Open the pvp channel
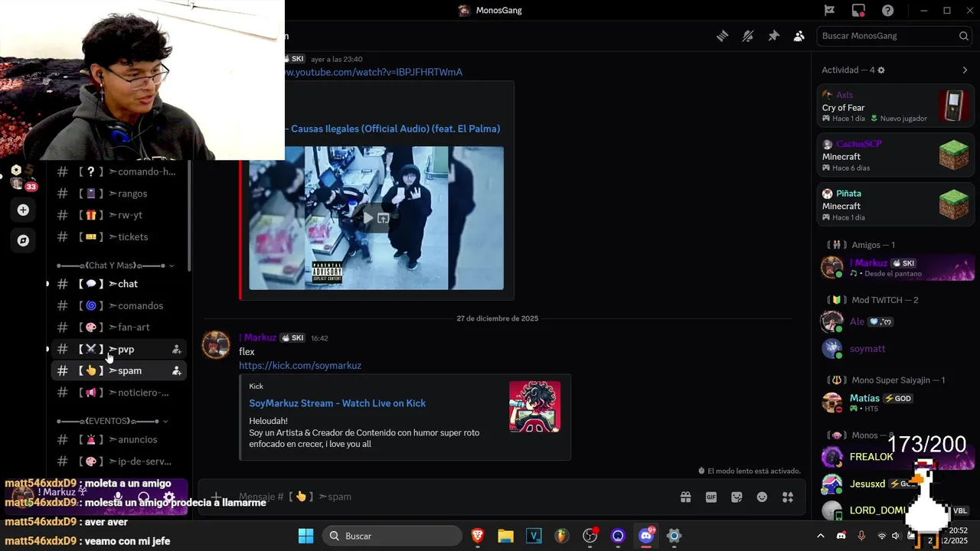Image resolution: width=980 pixels, height=551 pixels. [x=119, y=349]
